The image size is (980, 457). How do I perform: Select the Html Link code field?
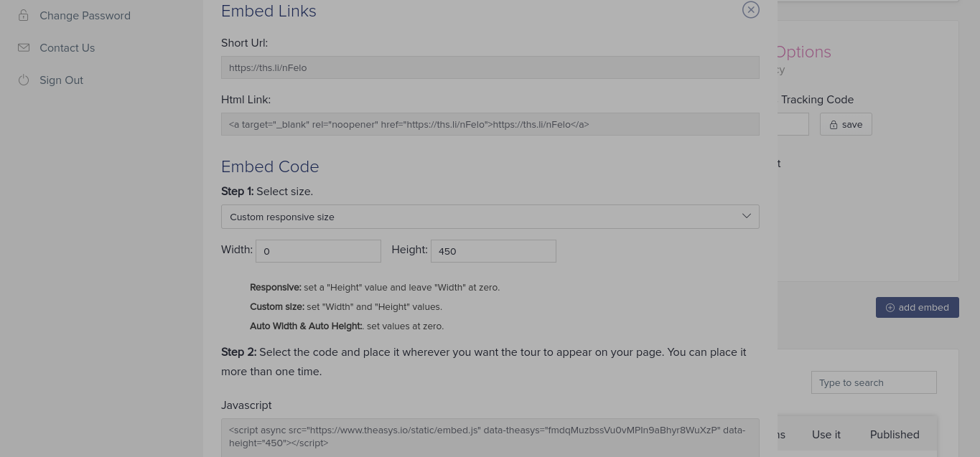click(490, 124)
